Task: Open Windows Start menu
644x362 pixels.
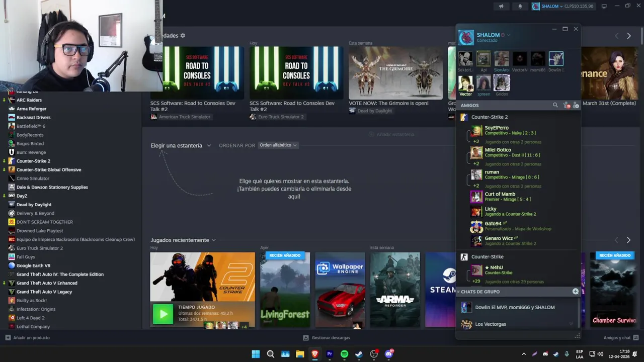Action: tap(256, 354)
